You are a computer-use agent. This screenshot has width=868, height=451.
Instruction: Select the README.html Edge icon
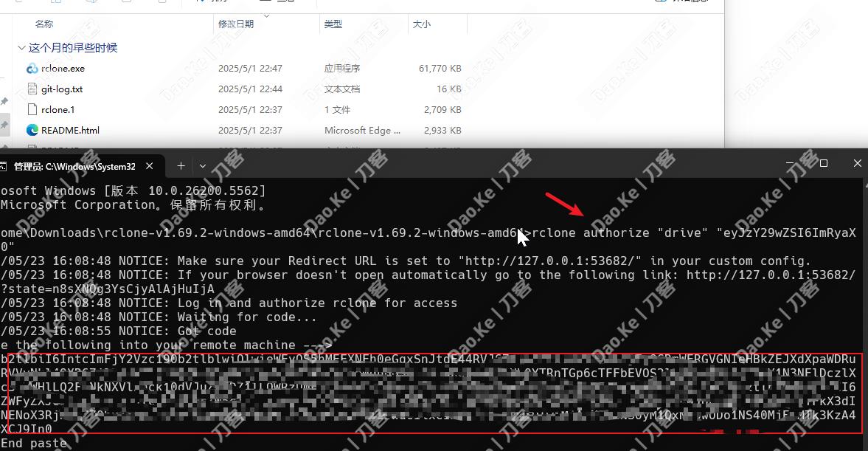(32, 130)
